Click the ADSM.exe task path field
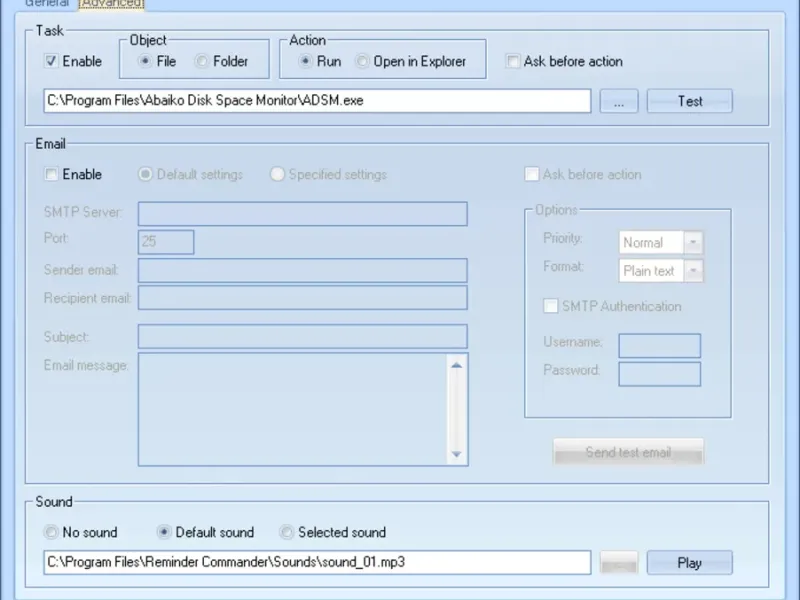800x600 pixels. pos(317,101)
